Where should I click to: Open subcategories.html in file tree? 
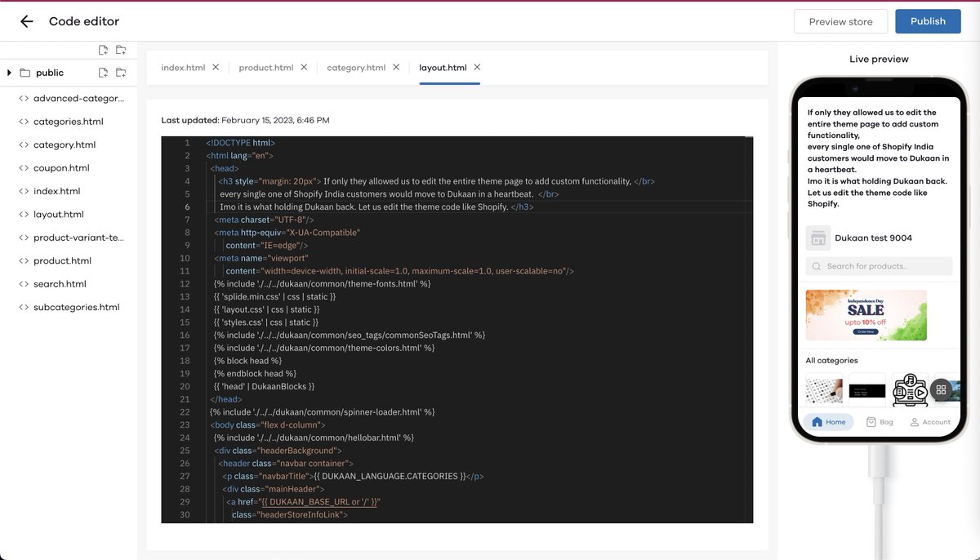[76, 308]
